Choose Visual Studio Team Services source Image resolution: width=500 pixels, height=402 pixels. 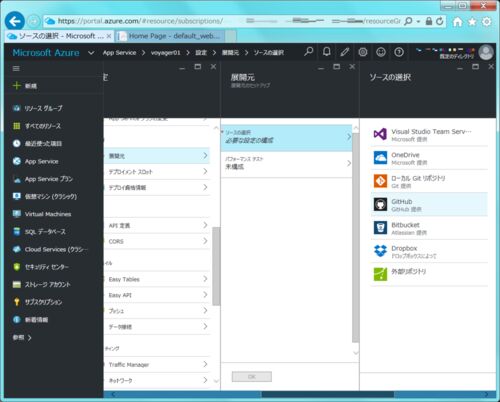coord(429,135)
